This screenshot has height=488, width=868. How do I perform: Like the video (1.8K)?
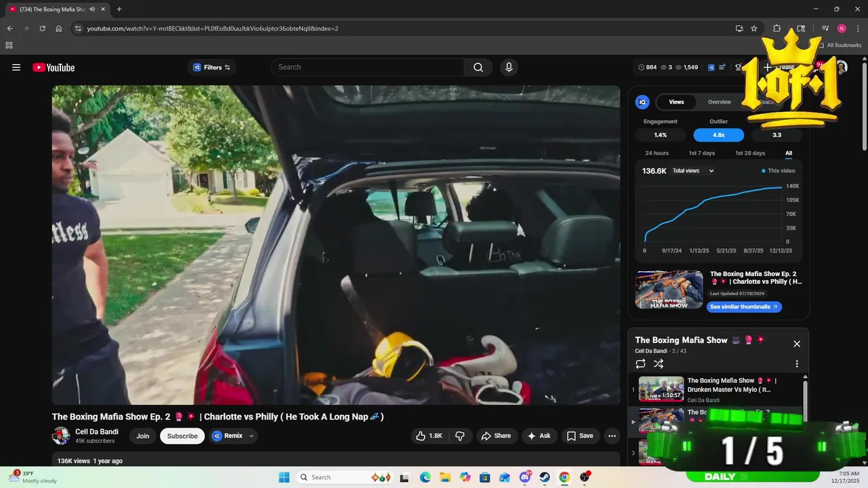tap(429, 436)
